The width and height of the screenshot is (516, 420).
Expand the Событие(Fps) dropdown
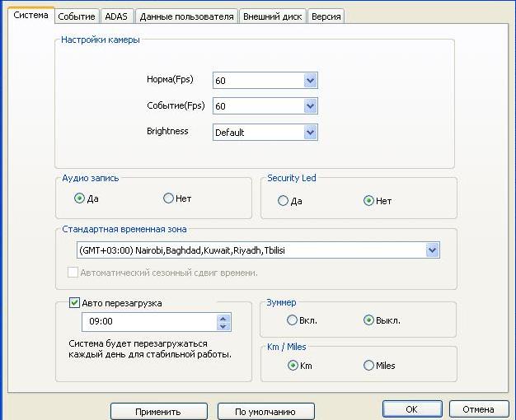click(310, 106)
